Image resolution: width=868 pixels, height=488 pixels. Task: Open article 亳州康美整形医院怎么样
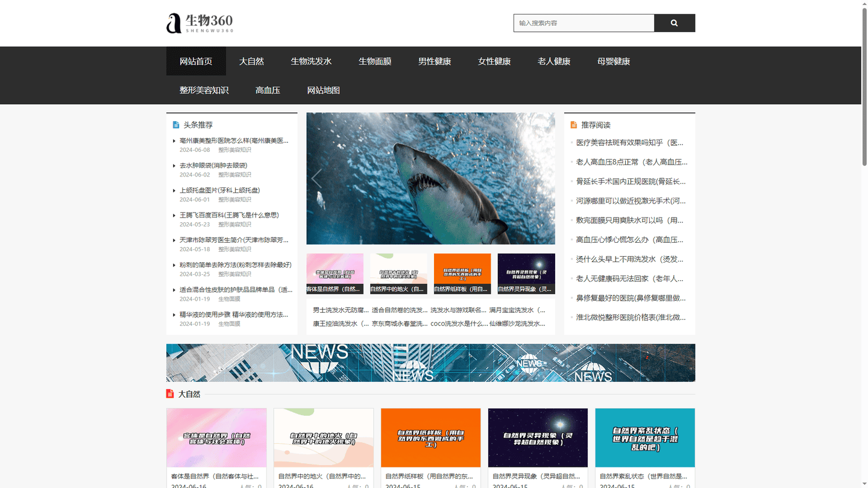234,140
